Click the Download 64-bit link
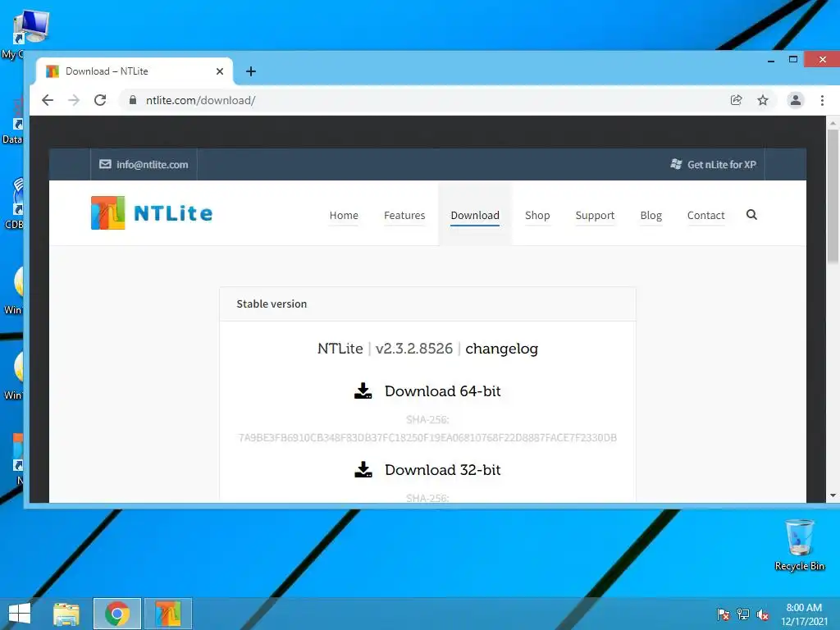840x630 pixels. pos(442,391)
